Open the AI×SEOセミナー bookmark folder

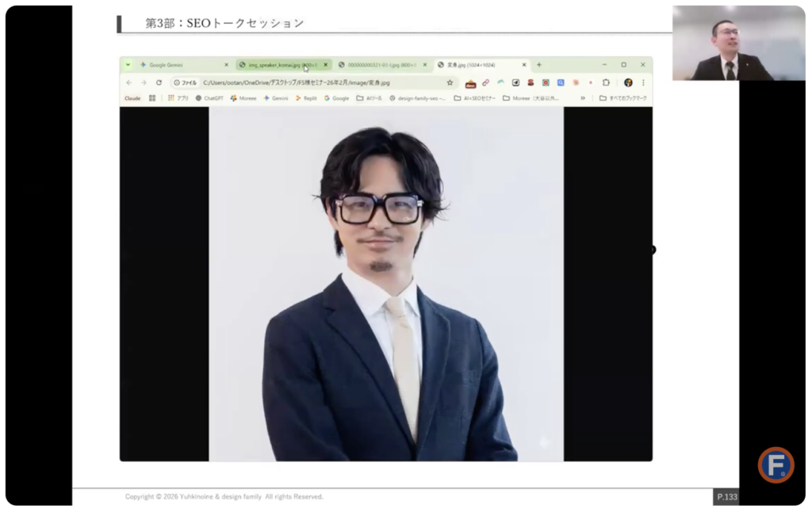[x=474, y=98]
